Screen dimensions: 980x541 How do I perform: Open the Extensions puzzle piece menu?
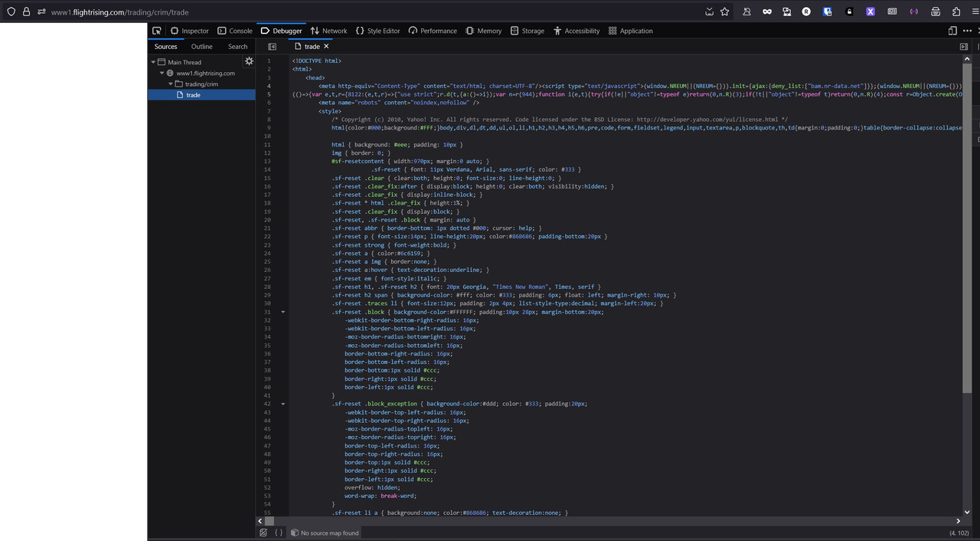[x=956, y=12]
